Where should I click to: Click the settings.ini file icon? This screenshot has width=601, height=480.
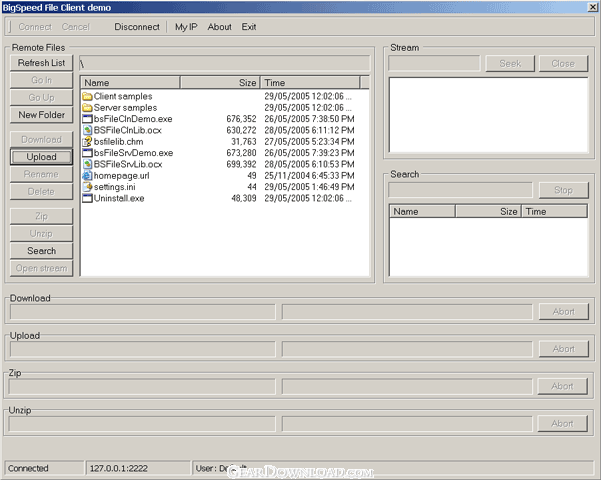[87, 187]
